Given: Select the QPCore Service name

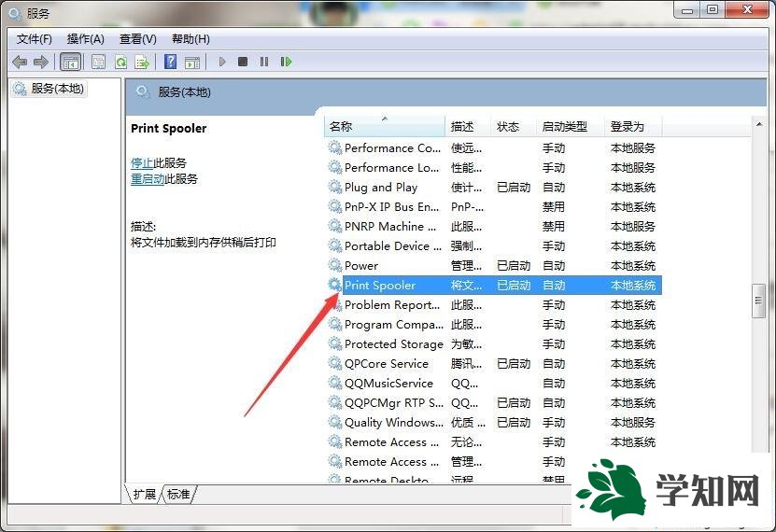Looking at the screenshot, I should click(387, 363).
